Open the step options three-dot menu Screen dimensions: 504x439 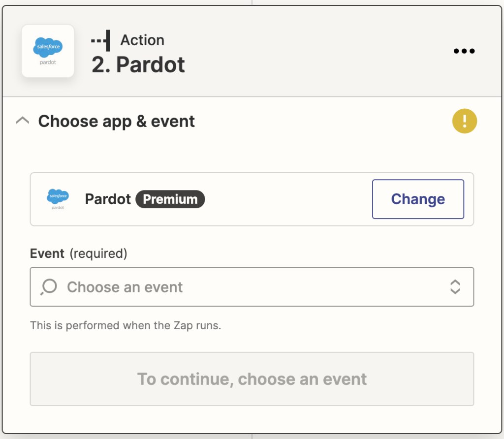[463, 51]
